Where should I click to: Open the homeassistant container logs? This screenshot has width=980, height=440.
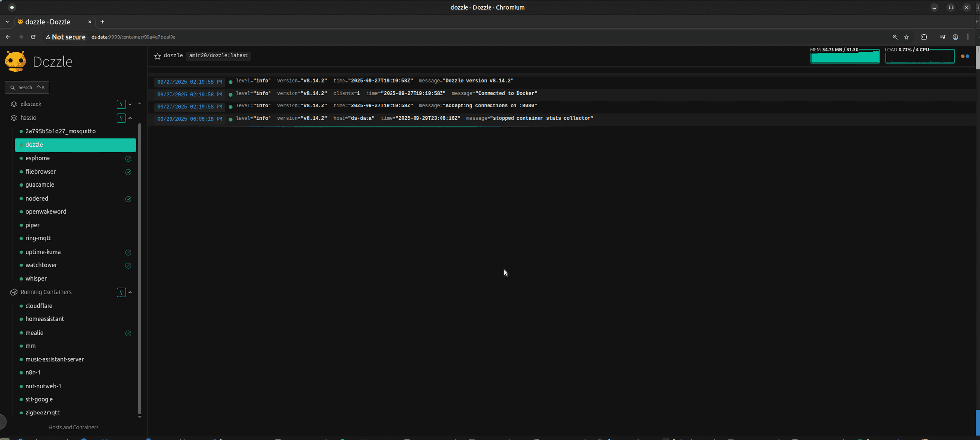[x=45, y=319]
